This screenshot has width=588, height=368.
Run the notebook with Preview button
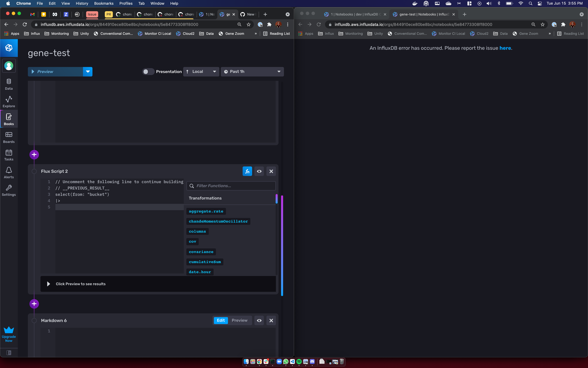(55, 72)
